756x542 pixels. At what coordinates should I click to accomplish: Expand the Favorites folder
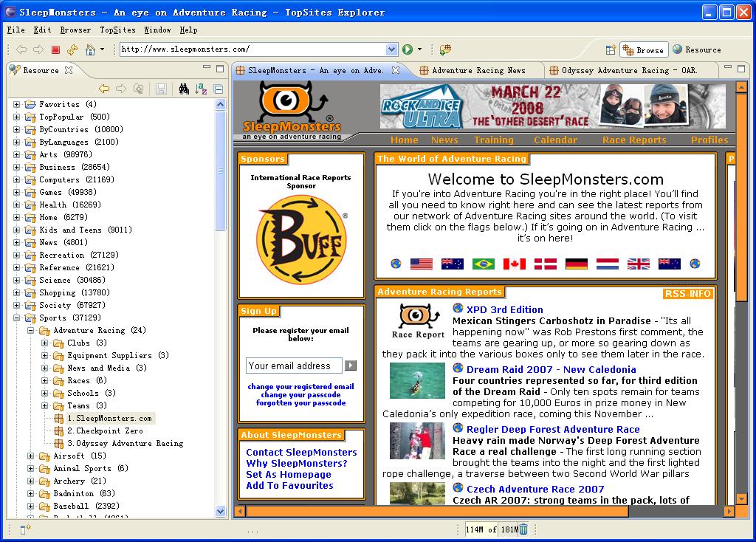coord(16,104)
